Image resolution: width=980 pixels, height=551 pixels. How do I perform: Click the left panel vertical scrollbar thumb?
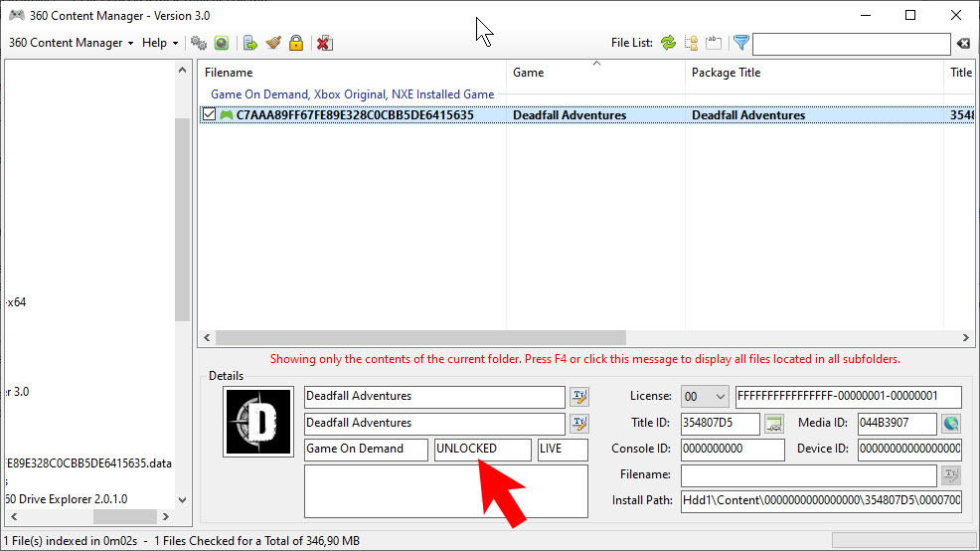tap(182, 220)
